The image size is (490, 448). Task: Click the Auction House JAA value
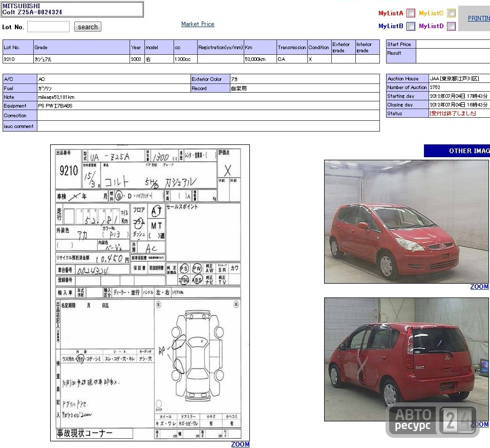pos(454,79)
